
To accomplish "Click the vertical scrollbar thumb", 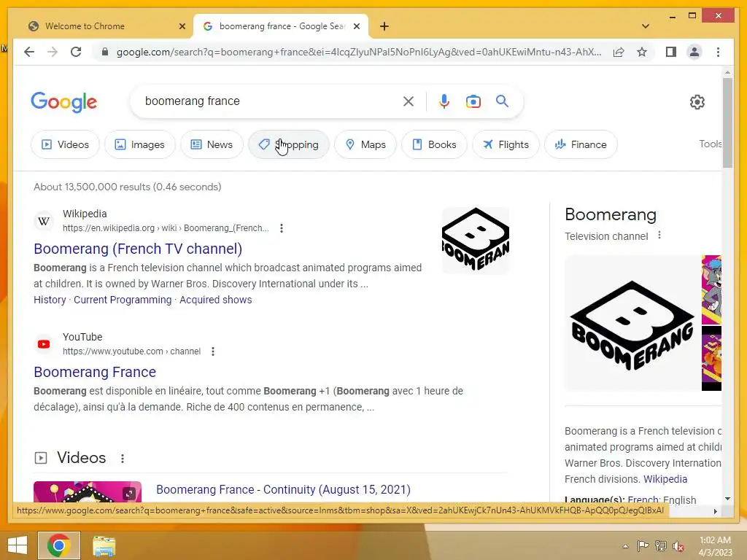I will pyautogui.click(x=727, y=122).
